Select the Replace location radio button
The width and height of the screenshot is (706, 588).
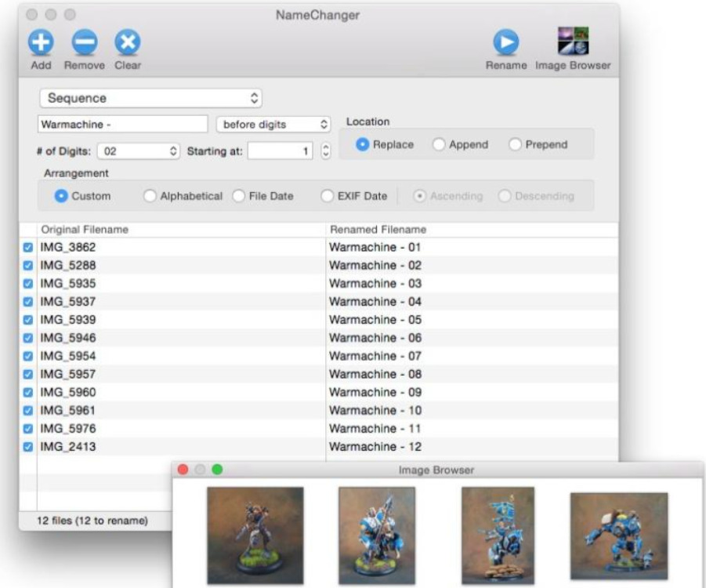pyautogui.click(x=363, y=144)
